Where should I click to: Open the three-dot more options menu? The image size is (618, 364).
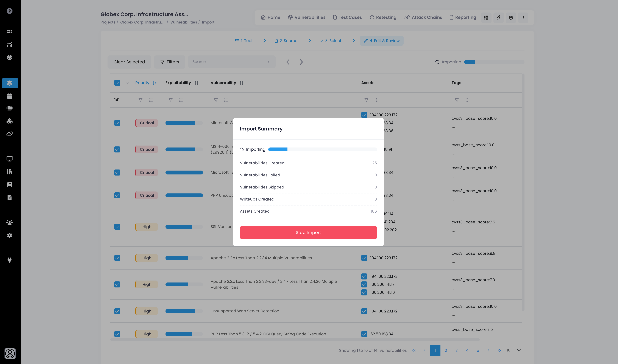523,17
